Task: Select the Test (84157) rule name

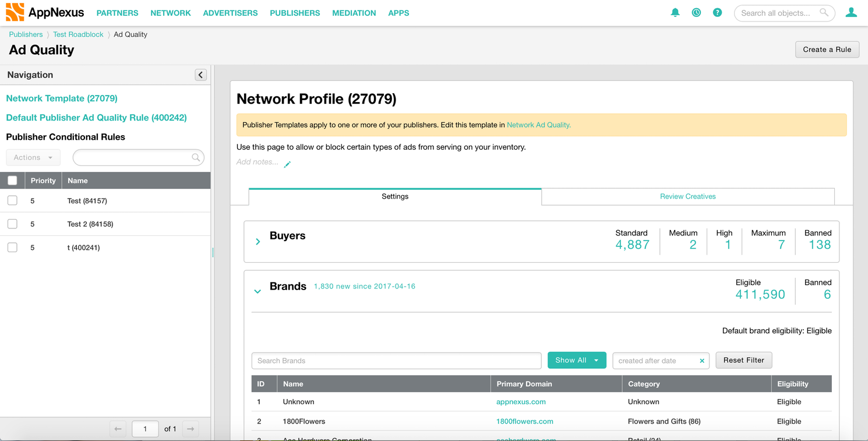Action: [x=87, y=200]
